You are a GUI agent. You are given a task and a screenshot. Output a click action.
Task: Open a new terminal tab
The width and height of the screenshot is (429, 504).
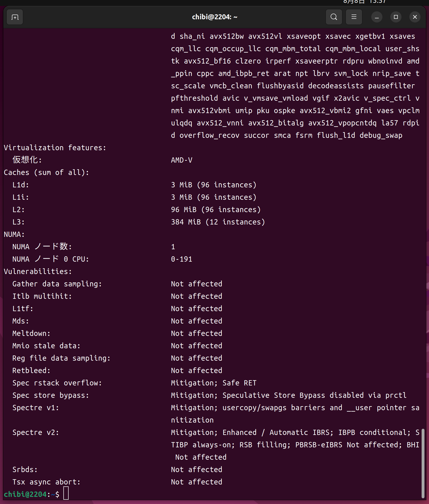pyautogui.click(x=15, y=17)
